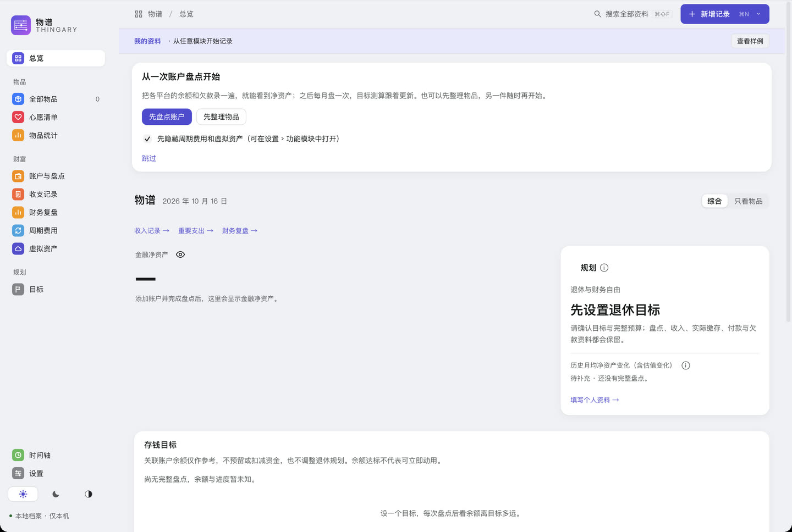
Task: Click the 存钱目标 heading
Action: pos(160,445)
